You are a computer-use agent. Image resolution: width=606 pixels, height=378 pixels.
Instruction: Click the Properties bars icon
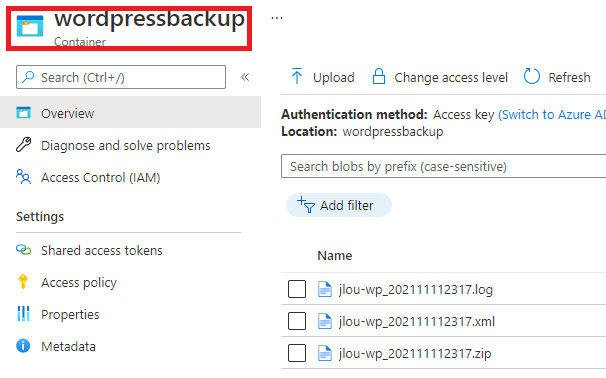23,313
